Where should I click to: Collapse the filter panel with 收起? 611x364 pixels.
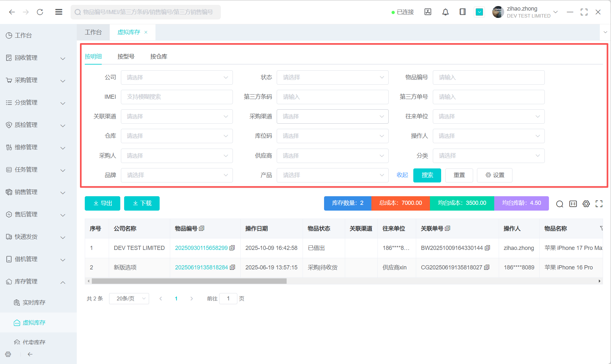(402, 175)
